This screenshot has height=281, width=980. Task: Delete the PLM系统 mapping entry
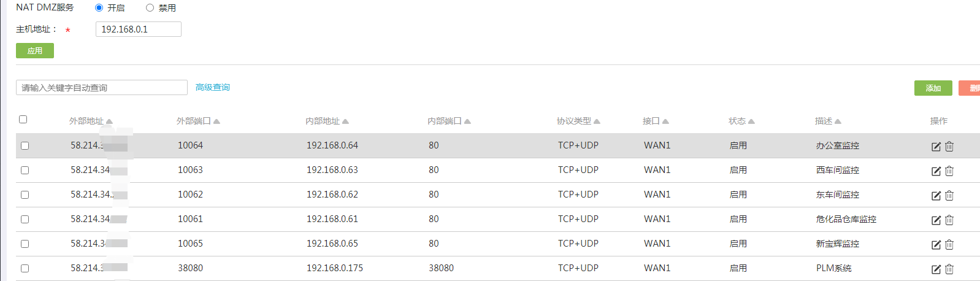coord(949,269)
